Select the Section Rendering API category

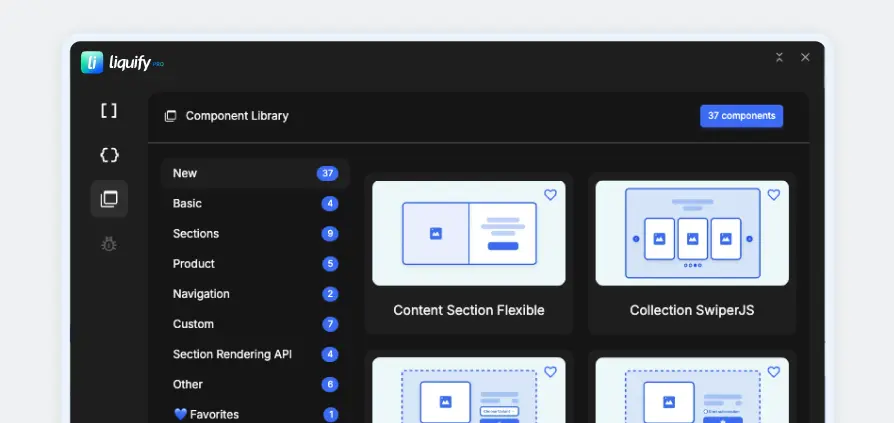click(255, 355)
